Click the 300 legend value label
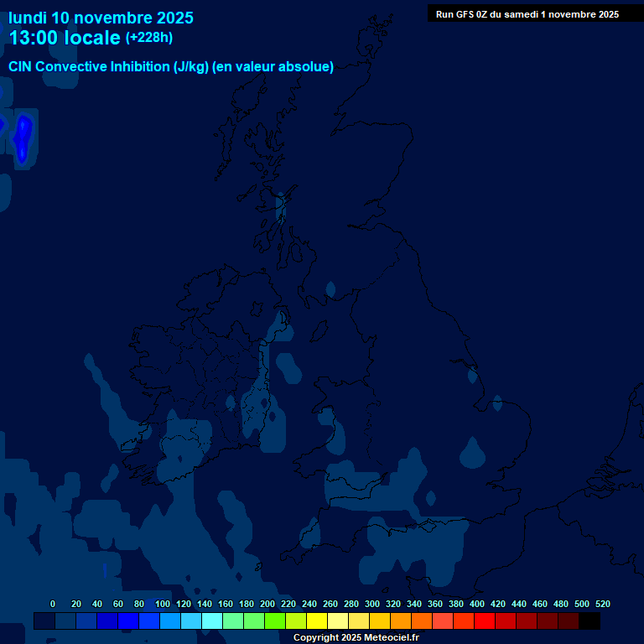Image resolution: width=644 pixels, height=644 pixels. pos(371,604)
